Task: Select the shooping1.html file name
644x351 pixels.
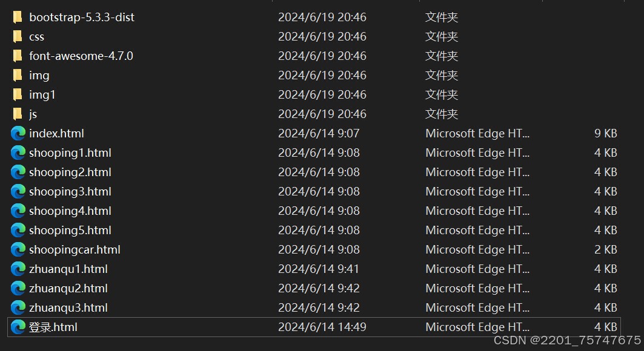Action: [x=70, y=153]
